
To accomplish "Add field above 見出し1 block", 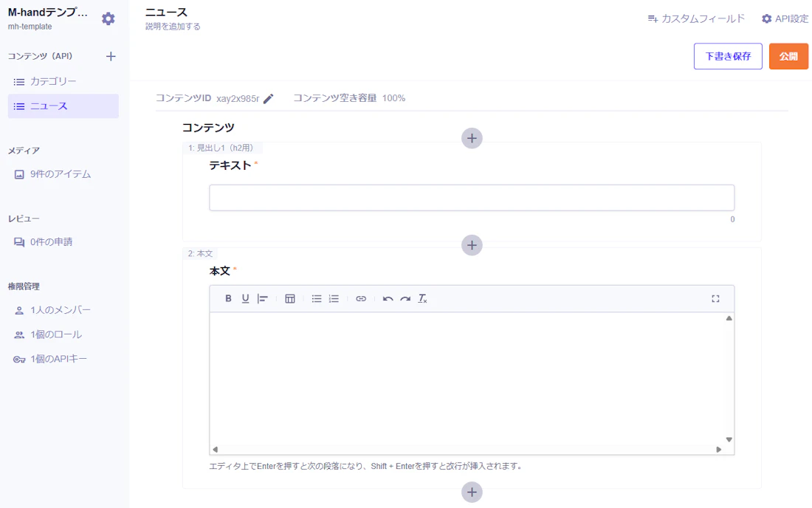I will tap(472, 138).
